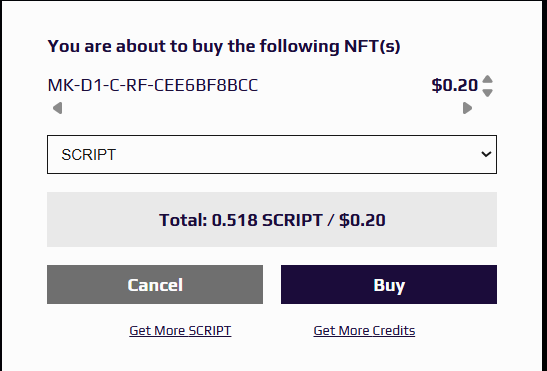Click the gray Total summary box
This screenshot has width=547, height=371.
point(272,220)
